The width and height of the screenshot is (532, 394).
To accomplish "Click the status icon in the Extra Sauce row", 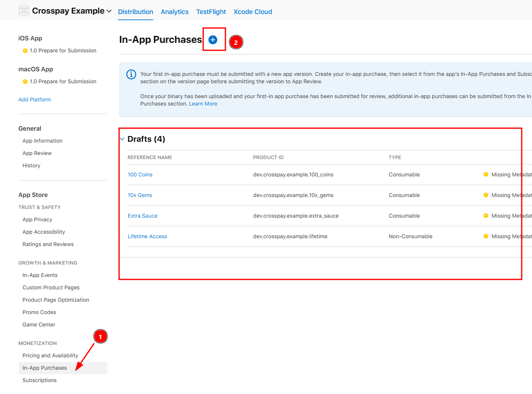I will pyautogui.click(x=485, y=216).
